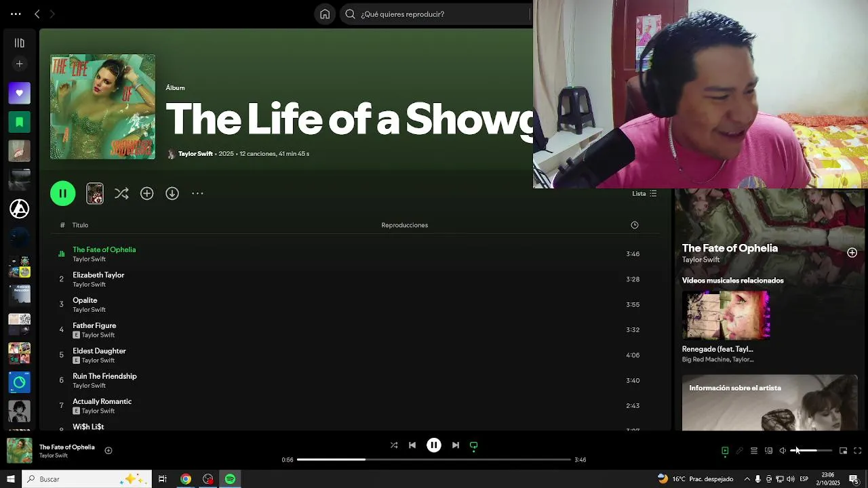Open the Renegade (feat. Tayl... video title

coord(717,349)
